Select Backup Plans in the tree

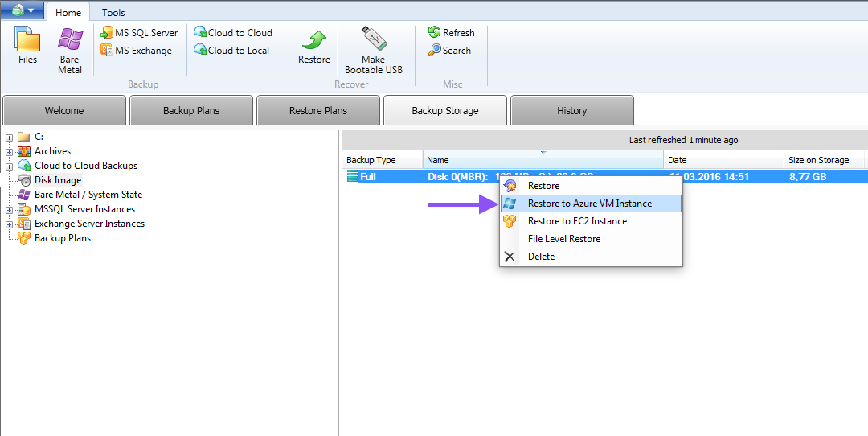click(63, 237)
